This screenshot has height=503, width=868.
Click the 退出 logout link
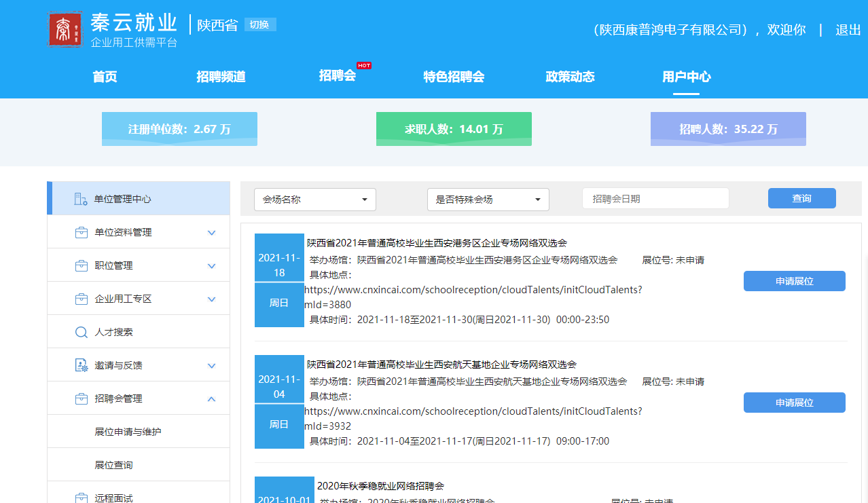click(848, 30)
